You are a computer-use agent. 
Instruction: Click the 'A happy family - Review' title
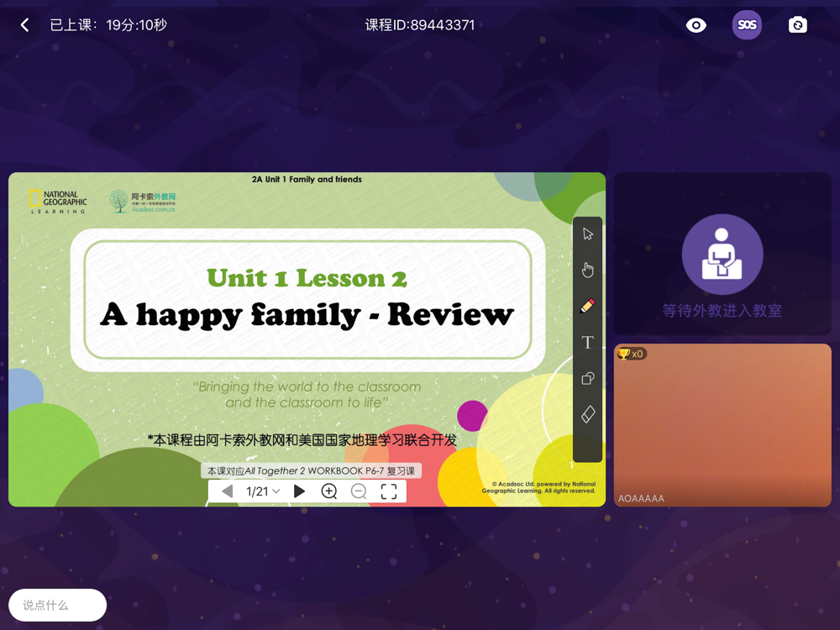(x=307, y=314)
